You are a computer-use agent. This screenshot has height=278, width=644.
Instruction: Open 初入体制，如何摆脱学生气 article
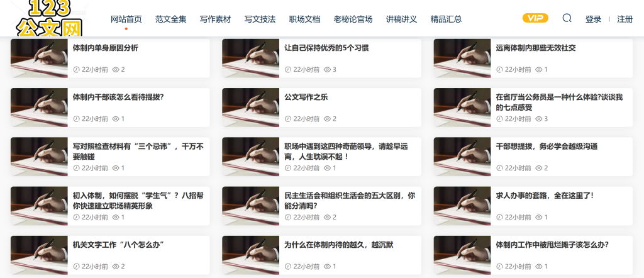tap(138, 201)
